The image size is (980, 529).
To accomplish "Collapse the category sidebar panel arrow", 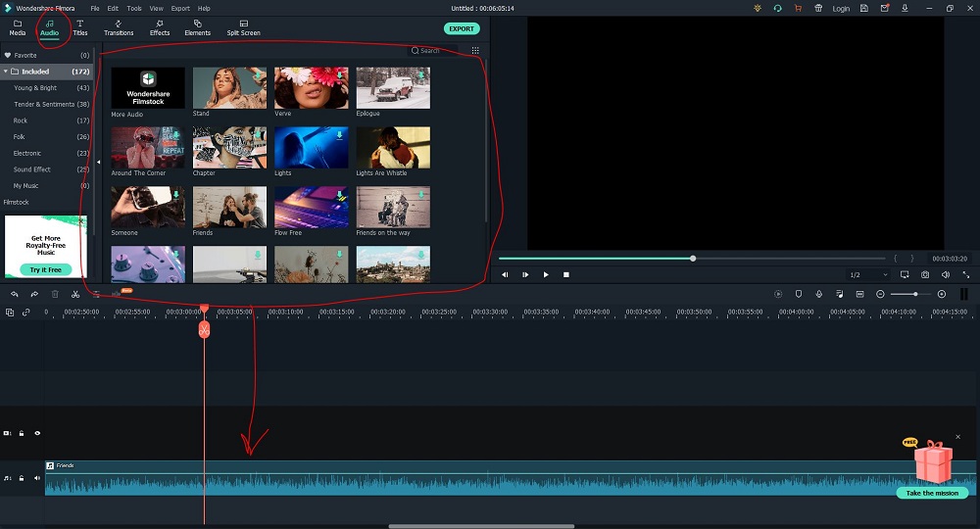I will [98, 163].
